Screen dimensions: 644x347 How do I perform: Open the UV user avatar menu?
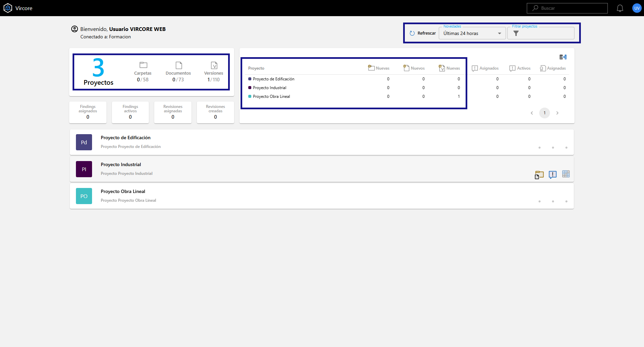637,8
